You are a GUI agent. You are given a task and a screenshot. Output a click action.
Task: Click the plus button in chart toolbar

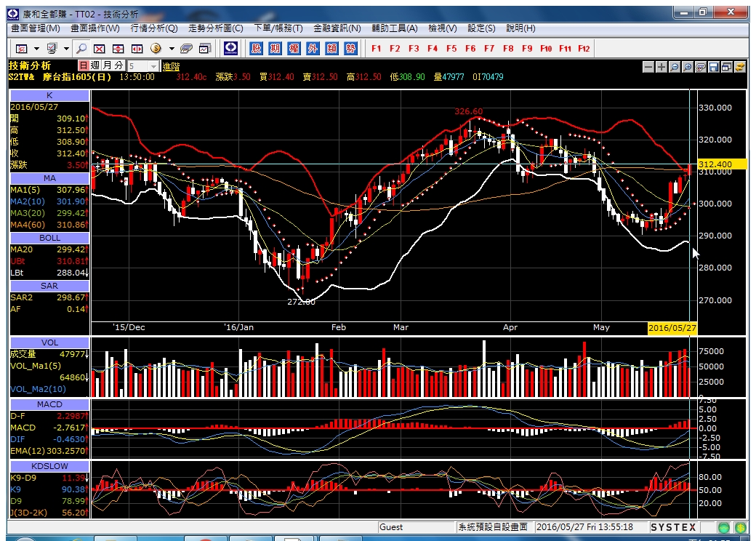pos(661,67)
